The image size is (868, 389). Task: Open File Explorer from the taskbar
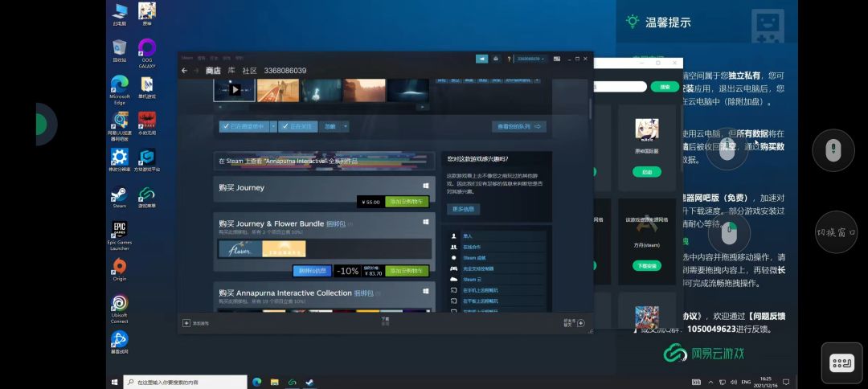coord(274,382)
